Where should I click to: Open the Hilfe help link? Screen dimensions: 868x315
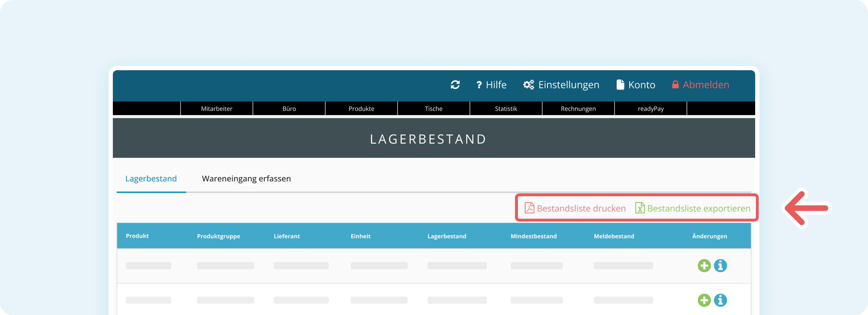point(491,85)
